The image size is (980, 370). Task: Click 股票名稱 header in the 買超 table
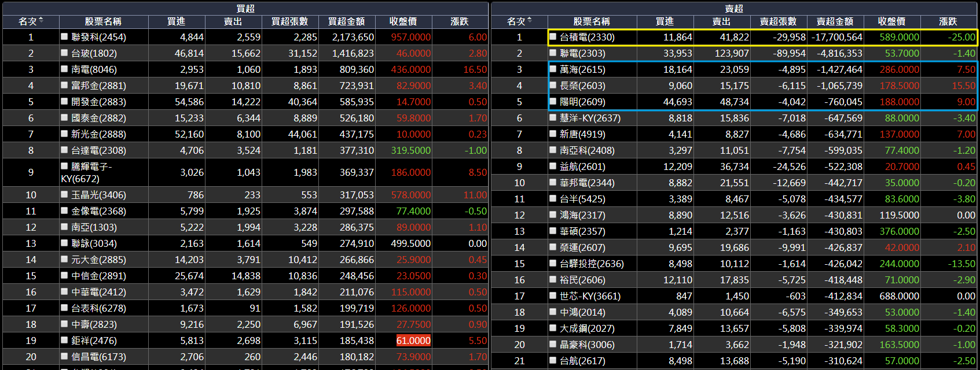pos(104,21)
